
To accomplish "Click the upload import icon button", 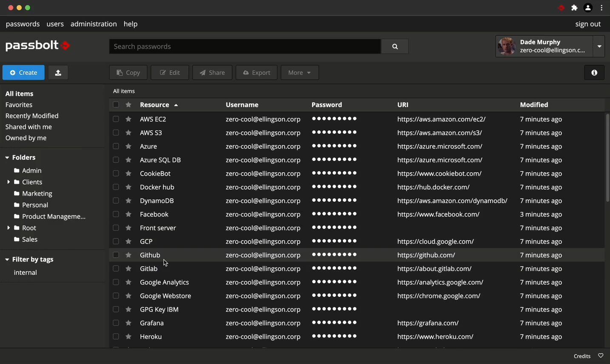I will click(58, 73).
